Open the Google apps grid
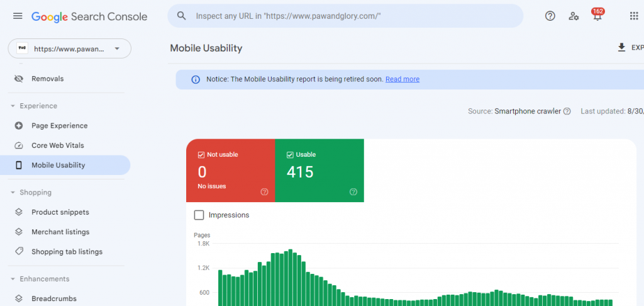The width and height of the screenshot is (644, 306). (x=634, y=16)
